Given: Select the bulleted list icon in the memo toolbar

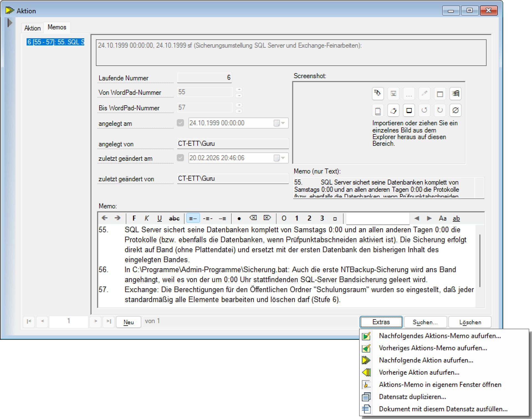Looking at the screenshot, I should point(239,218).
